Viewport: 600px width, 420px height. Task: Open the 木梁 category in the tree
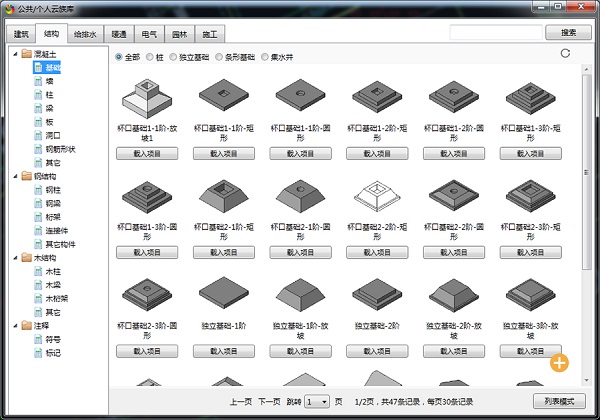click(x=54, y=284)
